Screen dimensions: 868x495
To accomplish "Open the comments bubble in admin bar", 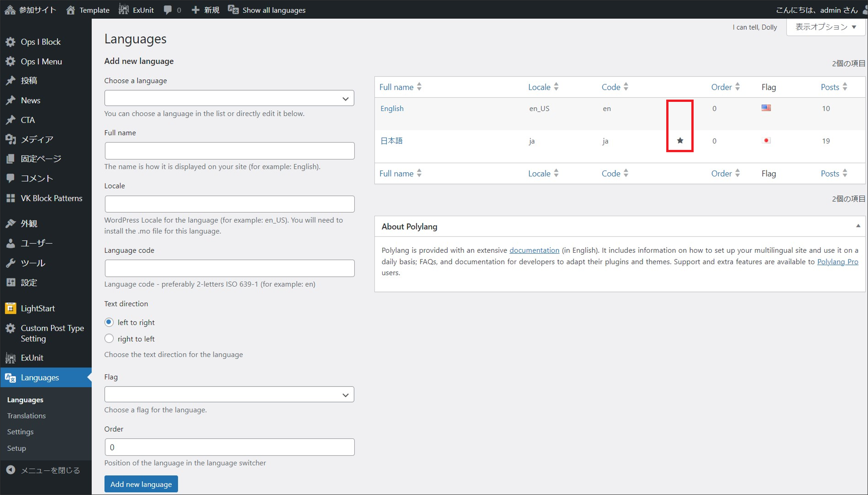I will pyautogui.click(x=168, y=10).
